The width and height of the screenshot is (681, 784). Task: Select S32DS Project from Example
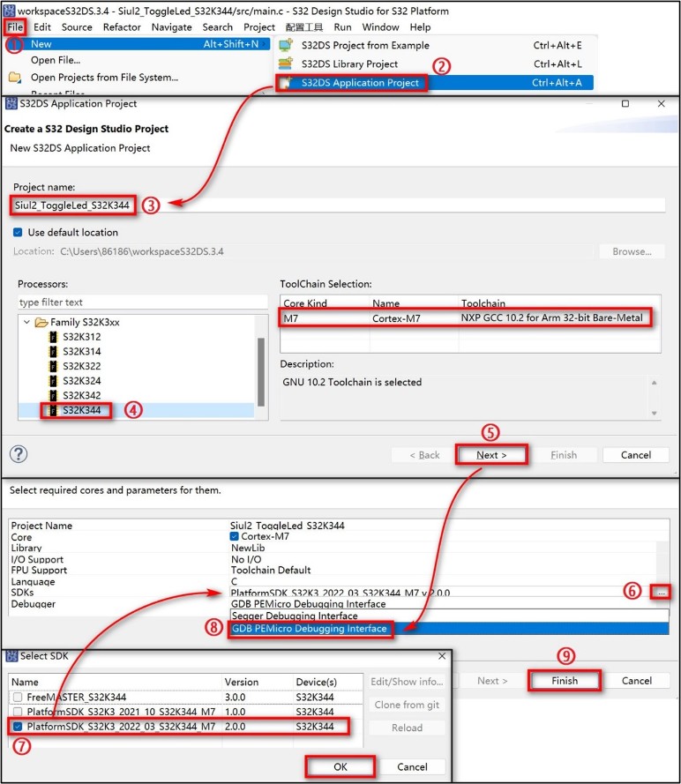(x=365, y=46)
